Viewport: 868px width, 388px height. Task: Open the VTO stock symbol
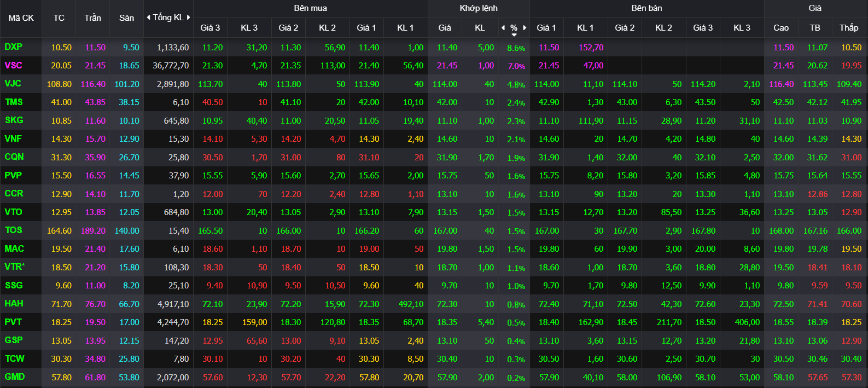(13, 212)
